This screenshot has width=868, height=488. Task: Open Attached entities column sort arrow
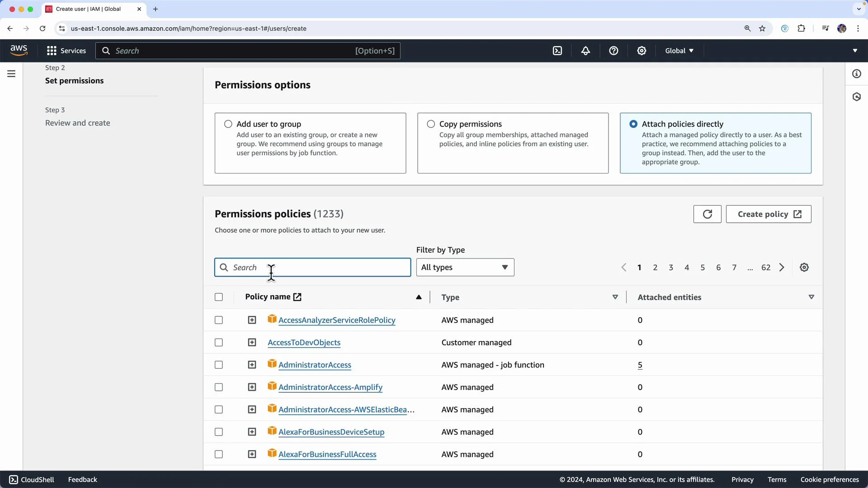[x=811, y=297]
